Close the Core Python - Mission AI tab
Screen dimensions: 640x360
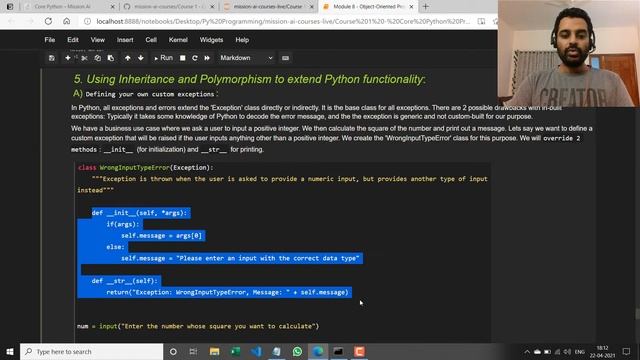tap(113, 7)
